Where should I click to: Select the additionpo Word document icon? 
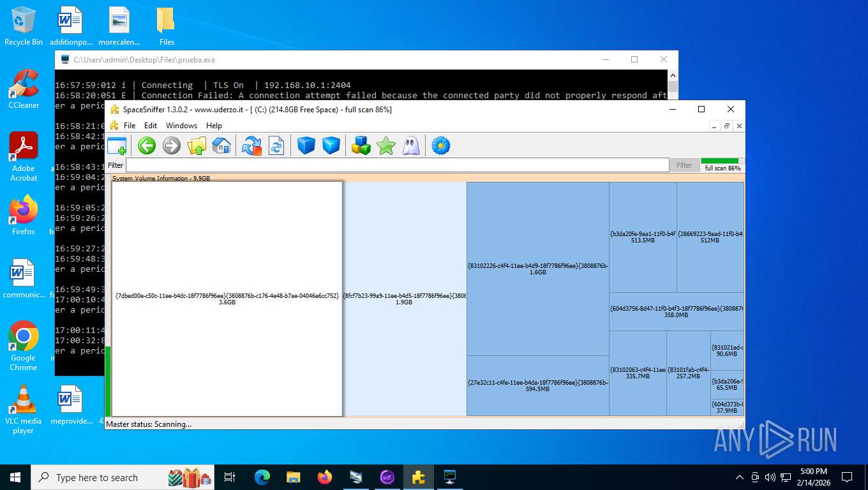coord(71,26)
